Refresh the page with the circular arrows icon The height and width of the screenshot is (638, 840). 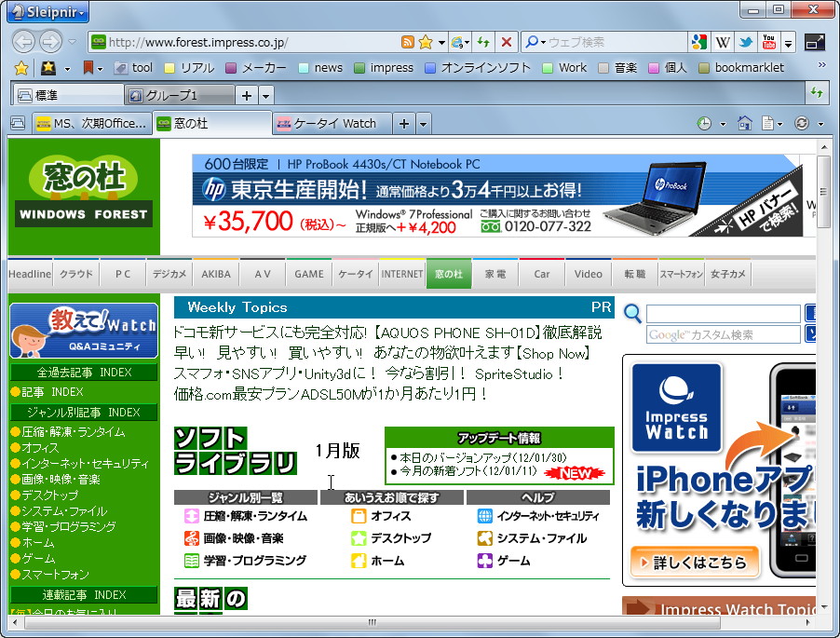point(802,122)
